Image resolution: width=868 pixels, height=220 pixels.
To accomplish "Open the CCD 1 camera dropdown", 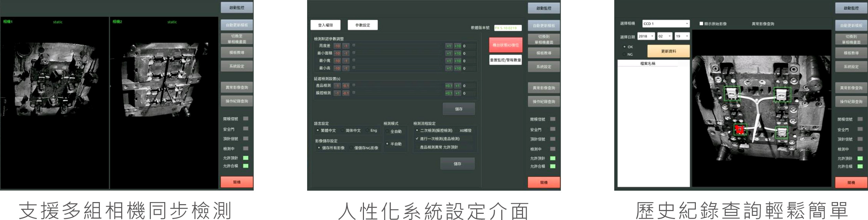I will pyautogui.click(x=666, y=24).
